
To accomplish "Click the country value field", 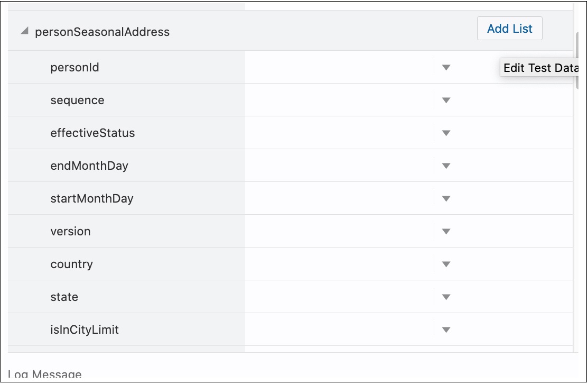I will (339, 264).
